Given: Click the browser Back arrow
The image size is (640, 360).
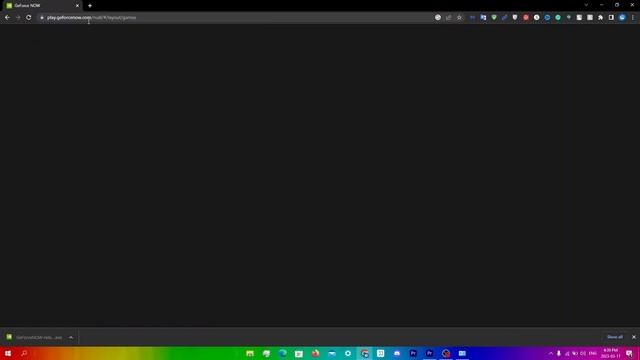Looking at the screenshot, I should coord(7,18).
